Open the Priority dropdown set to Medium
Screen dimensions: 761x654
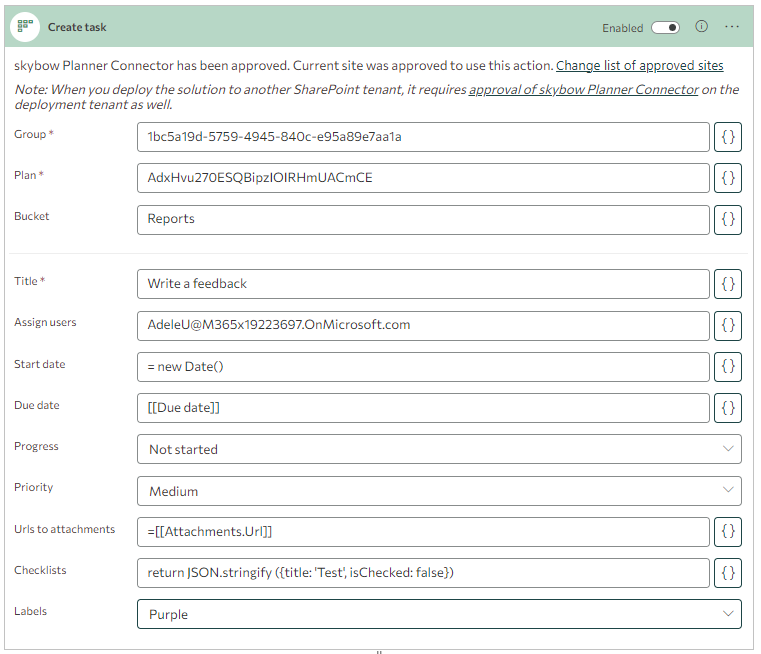point(439,491)
